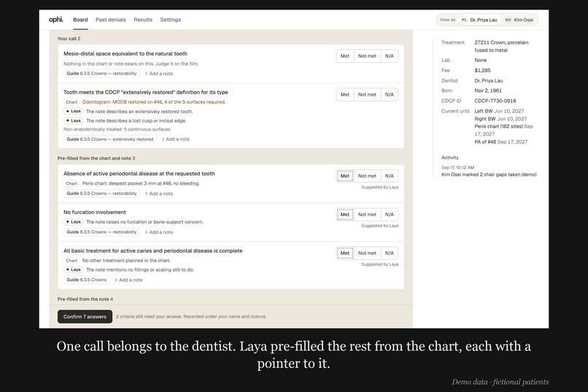Mark extensively restored criterion as Not met
Image resolution: width=588 pixels, height=392 pixels.
pyautogui.click(x=367, y=94)
